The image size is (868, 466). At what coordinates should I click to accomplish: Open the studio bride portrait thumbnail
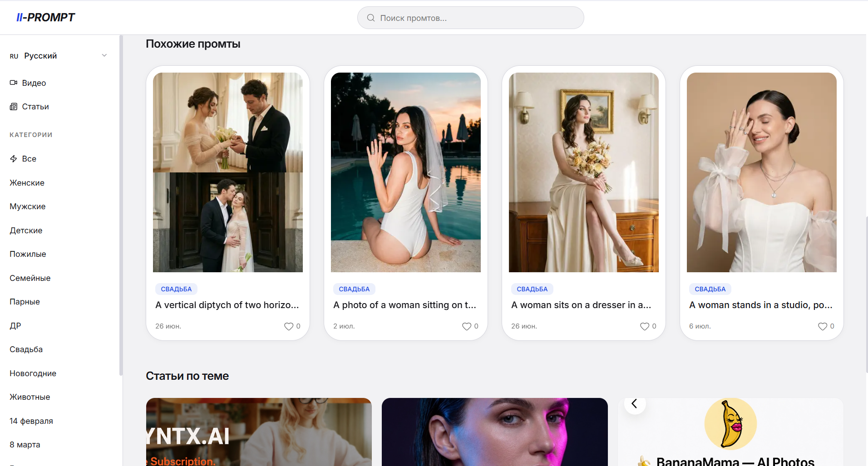[762, 172]
